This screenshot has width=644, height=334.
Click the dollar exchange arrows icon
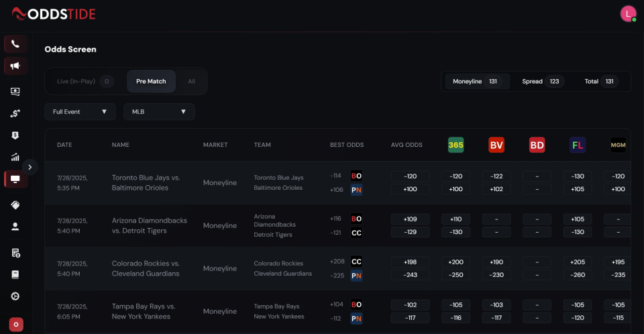(15, 113)
